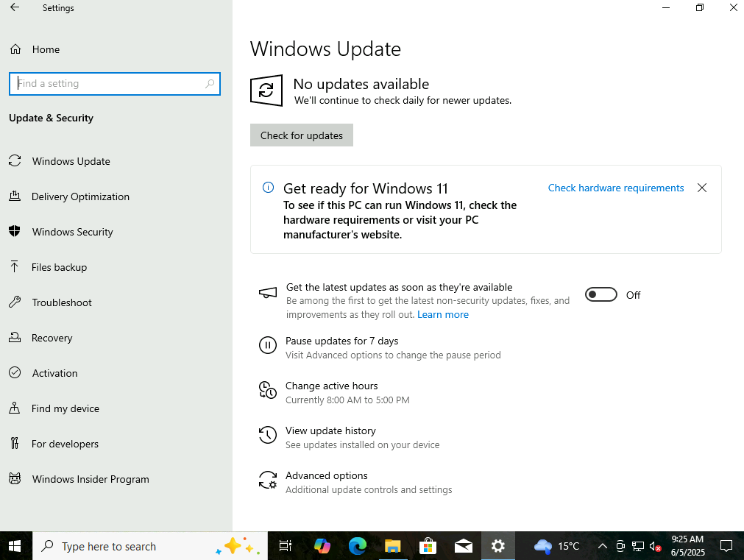Select the For developers tools icon
Screen dimensions: 744x560
tap(15, 443)
